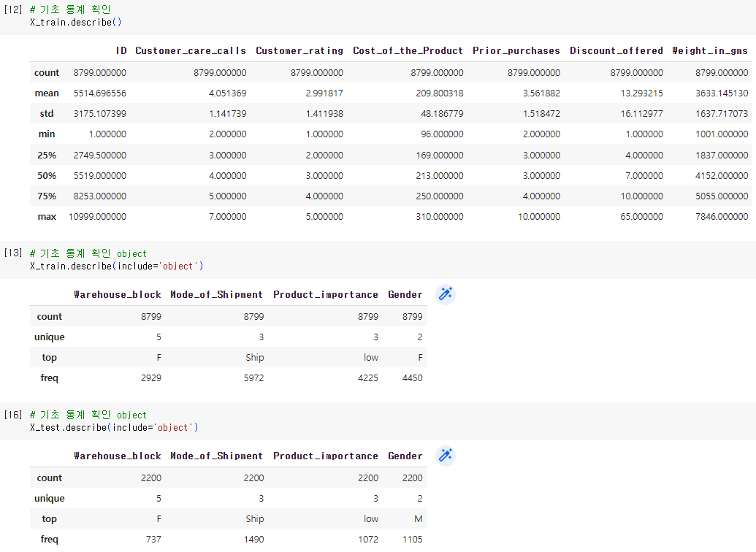The image size is (756, 552).
Task: Click X_train Product_importance freq 4225
Action: [368, 378]
